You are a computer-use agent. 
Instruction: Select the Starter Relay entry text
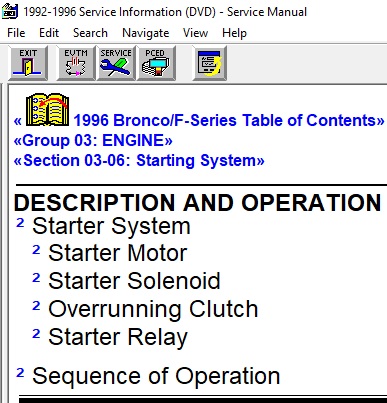pos(118,337)
